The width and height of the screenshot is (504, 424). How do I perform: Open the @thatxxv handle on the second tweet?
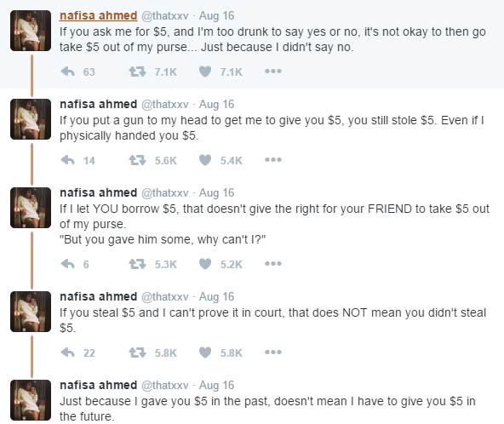coord(165,105)
